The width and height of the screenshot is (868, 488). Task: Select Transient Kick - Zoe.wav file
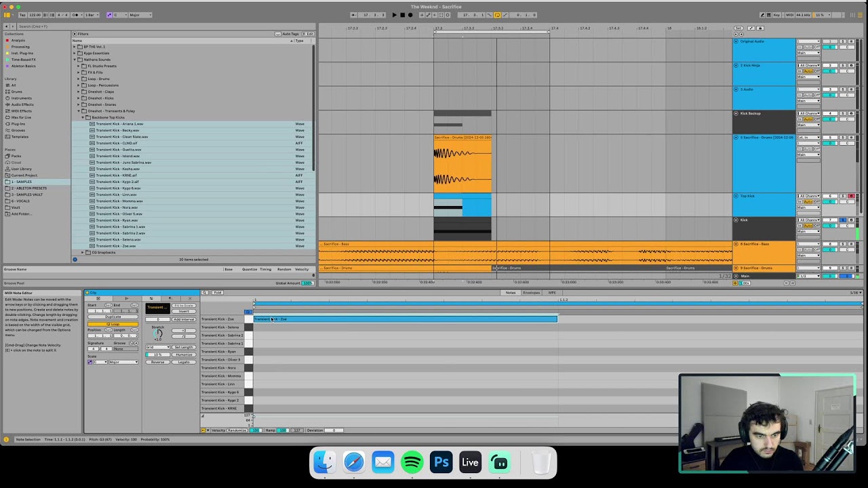point(115,246)
